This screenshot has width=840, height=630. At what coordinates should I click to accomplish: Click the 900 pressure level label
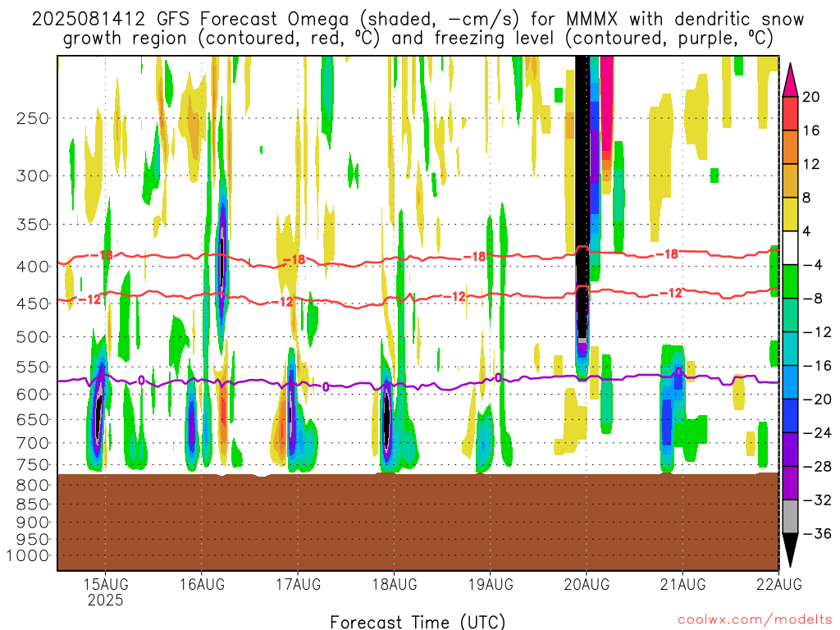point(33,523)
